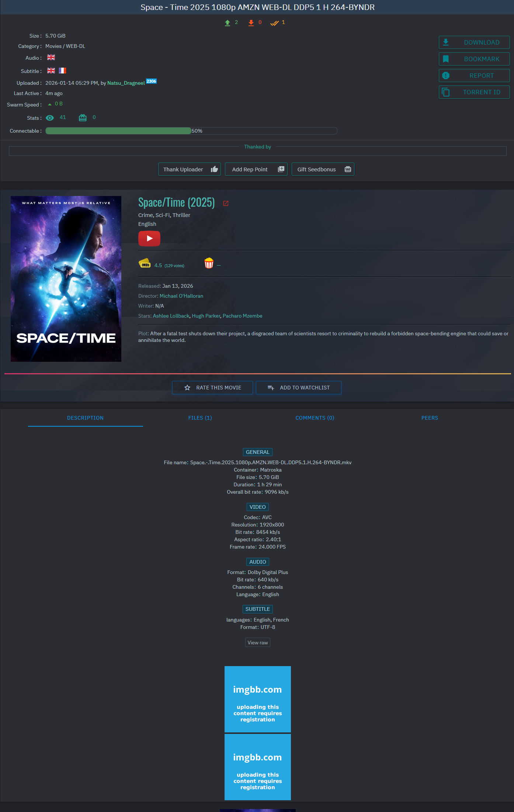Screen dimensions: 514x812
Task: Click the Resolution: 1920x800 line
Action: pyautogui.click(x=258, y=525)
